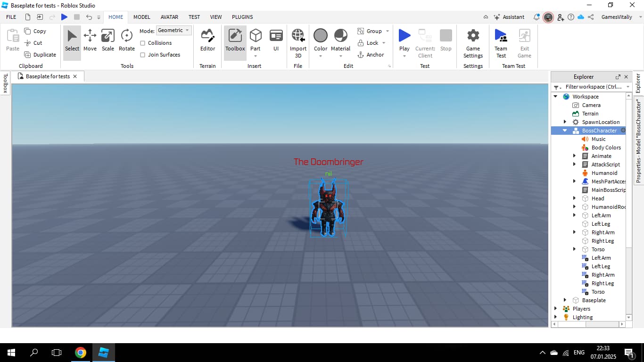Expand the Players service node
This screenshot has height=362, width=644.
click(x=555, y=309)
